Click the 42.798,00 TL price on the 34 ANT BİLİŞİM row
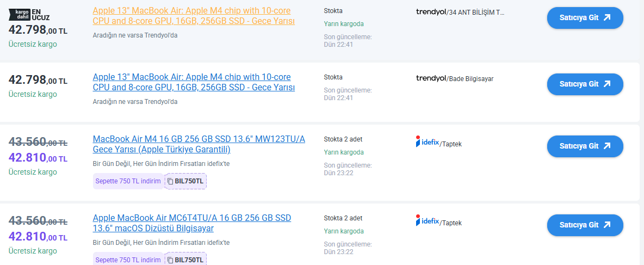Viewport: 644px width, 265px height. [x=38, y=30]
